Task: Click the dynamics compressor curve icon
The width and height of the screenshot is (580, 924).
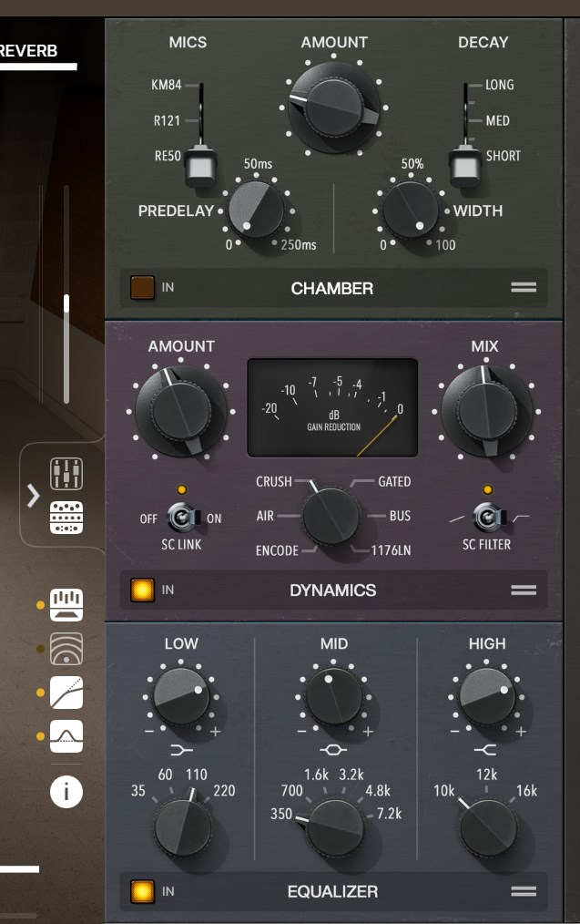Action: tap(66, 692)
